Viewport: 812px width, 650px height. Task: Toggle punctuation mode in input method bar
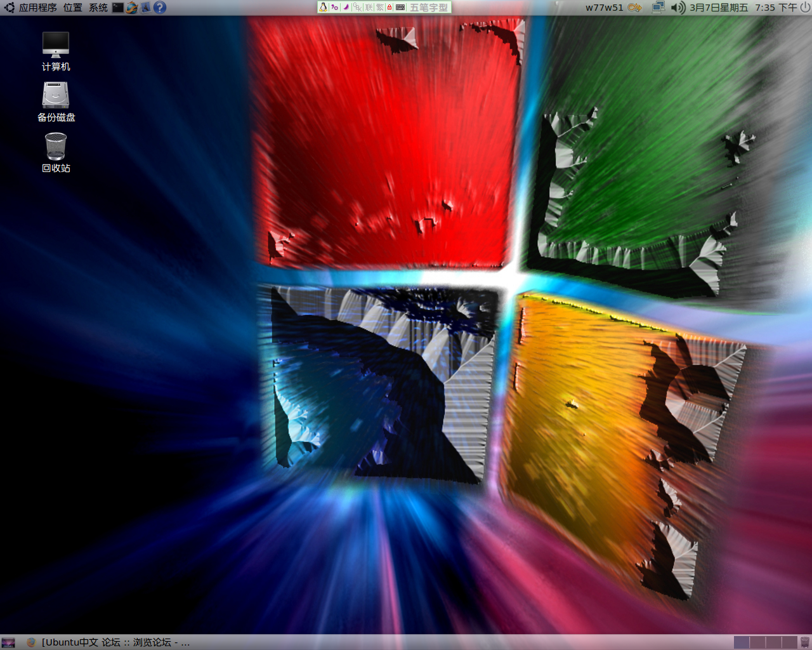pyautogui.click(x=334, y=8)
